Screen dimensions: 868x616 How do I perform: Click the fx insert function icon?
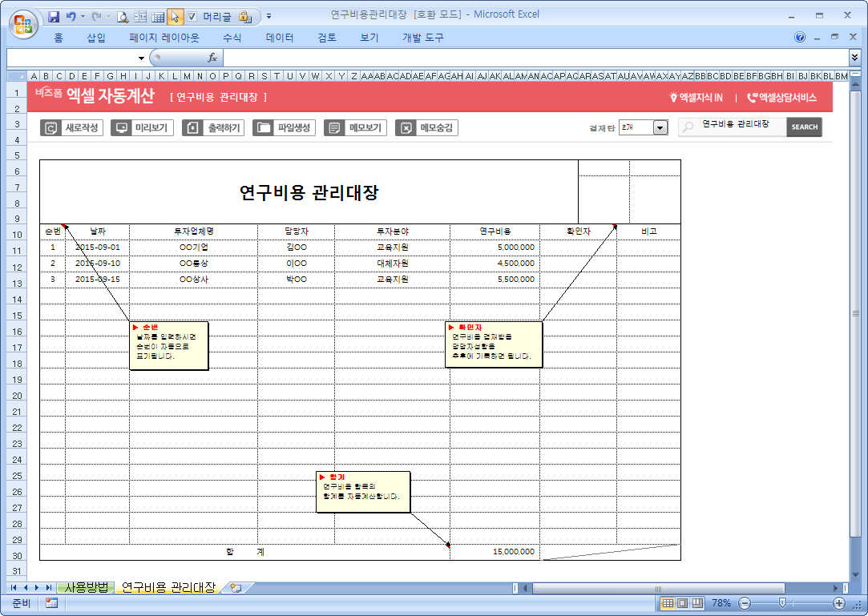tap(212, 58)
